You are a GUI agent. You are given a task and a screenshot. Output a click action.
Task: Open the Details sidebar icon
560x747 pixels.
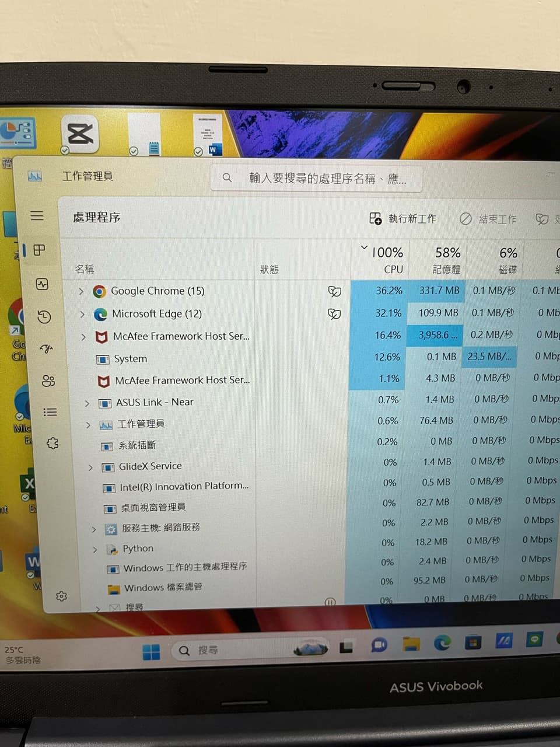[x=50, y=412]
